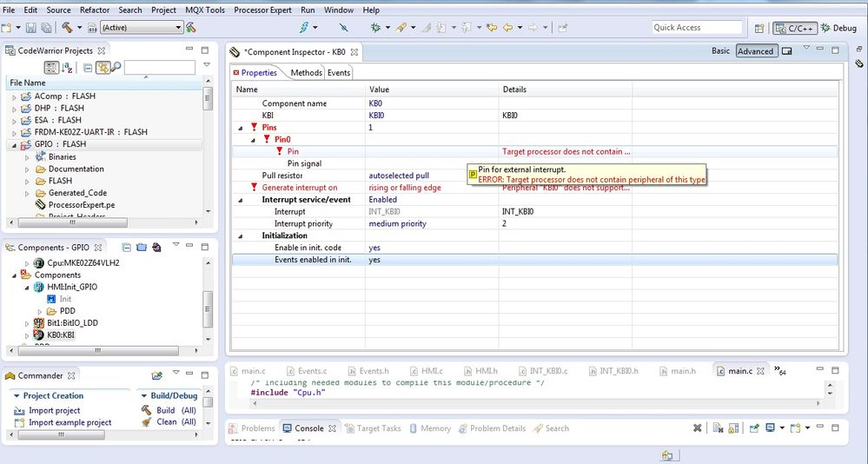Click the Save All icon in toolbar
The image size is (868, 464).
tap(47, 28)
